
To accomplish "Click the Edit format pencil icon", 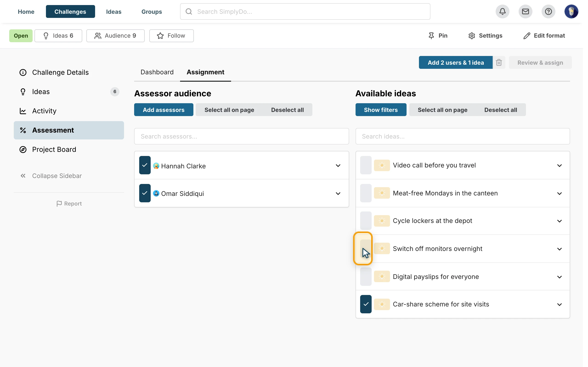I will coord(526,36).
